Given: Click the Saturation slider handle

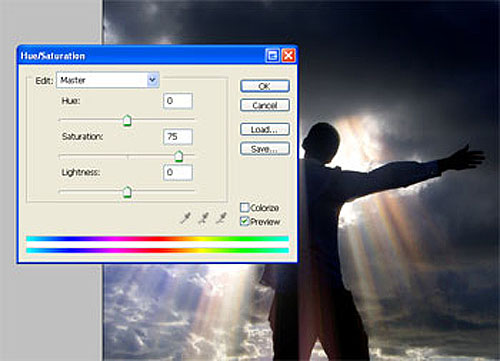Looking at the screenshot, I should [179, 156].
